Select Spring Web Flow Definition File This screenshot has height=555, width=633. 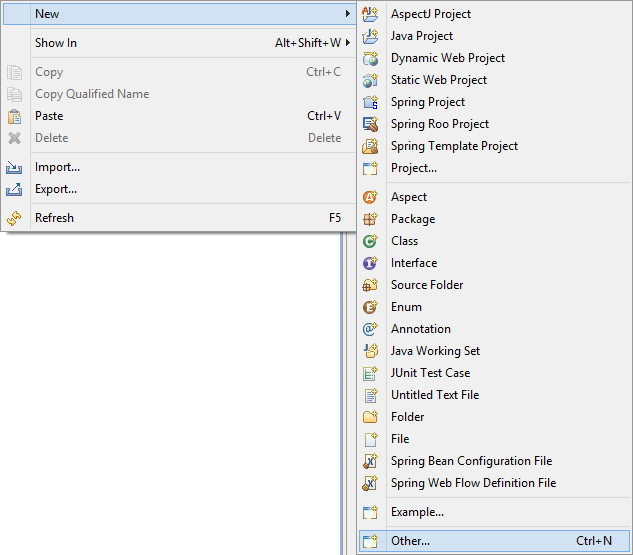tap(494, 483)
